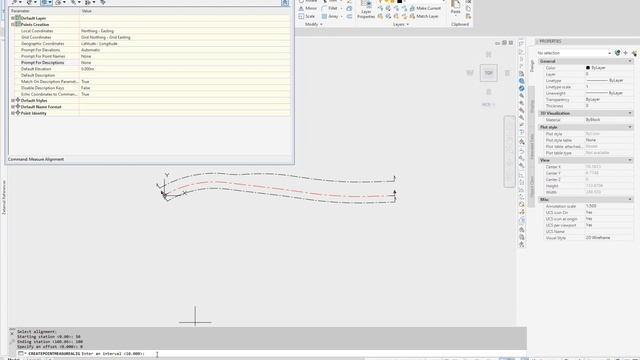
Task: Click the Annotation scale value
Action: (x=591, y=206)
